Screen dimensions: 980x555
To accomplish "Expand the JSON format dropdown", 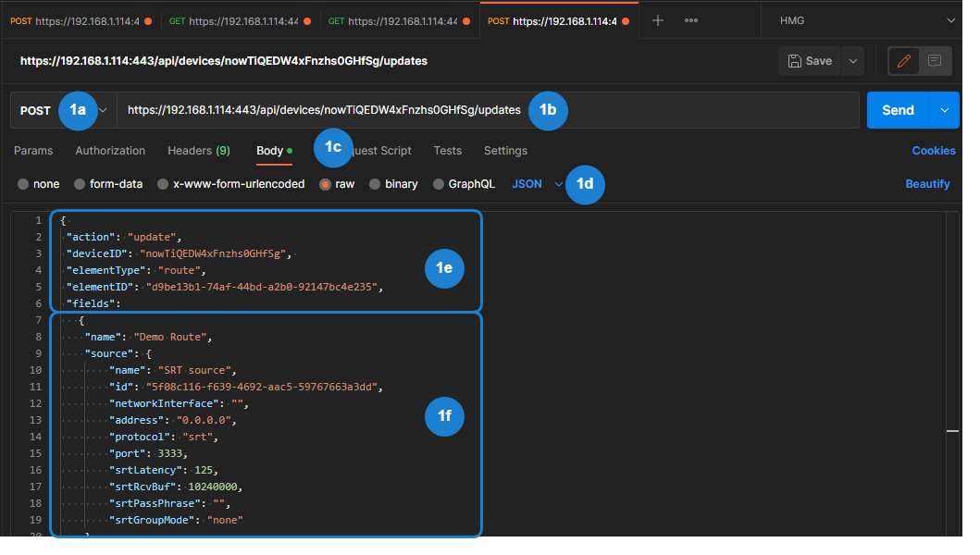I will point(559,184).
